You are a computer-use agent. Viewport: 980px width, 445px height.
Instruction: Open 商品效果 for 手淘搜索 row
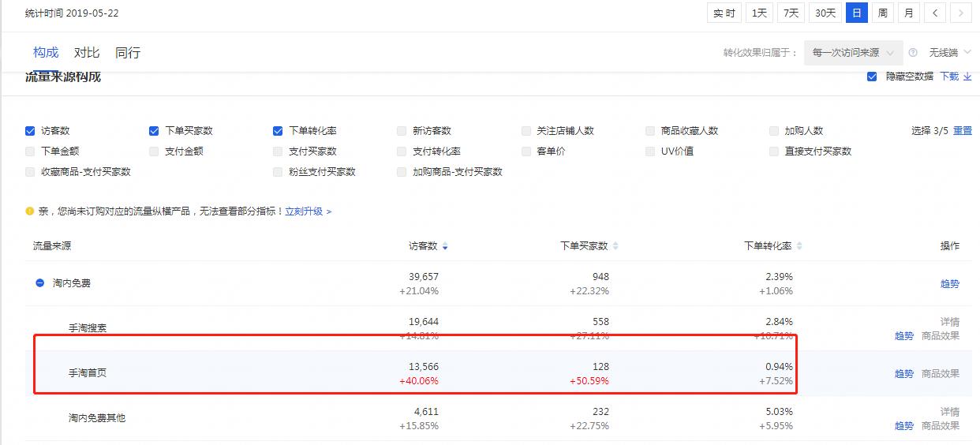coord(941,336)
